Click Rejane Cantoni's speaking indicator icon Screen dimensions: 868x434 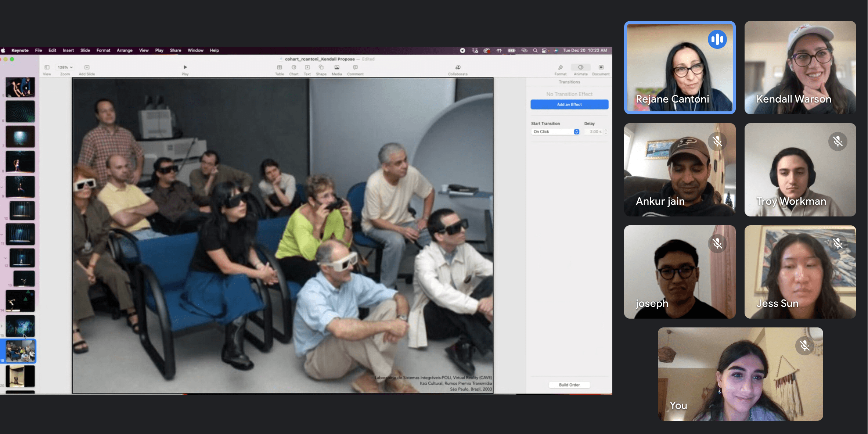click(717, 39)
